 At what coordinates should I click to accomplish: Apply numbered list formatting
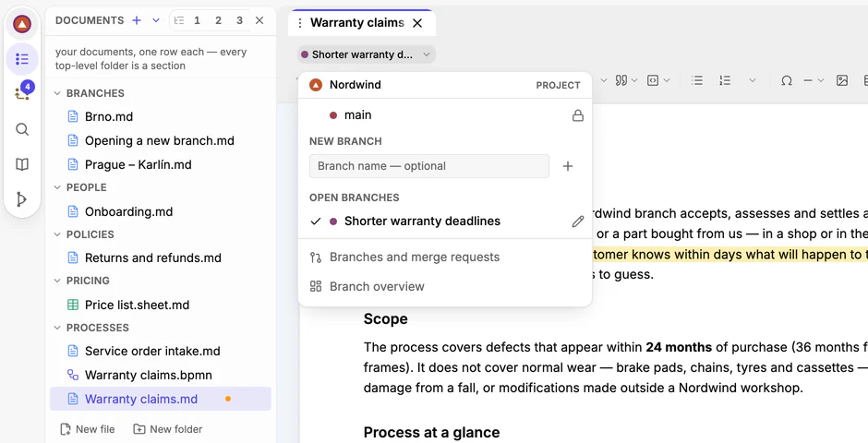pyautogui.click(x=725, y=80)
